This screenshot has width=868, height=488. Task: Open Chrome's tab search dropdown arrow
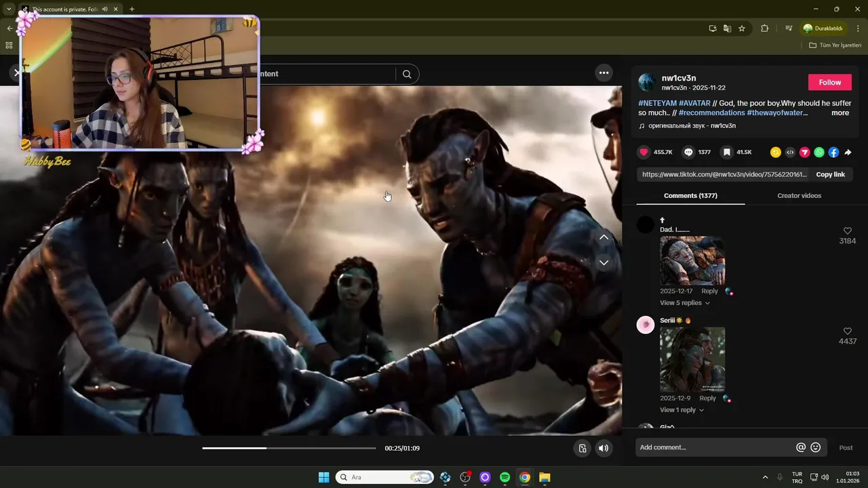pos(9,9)
